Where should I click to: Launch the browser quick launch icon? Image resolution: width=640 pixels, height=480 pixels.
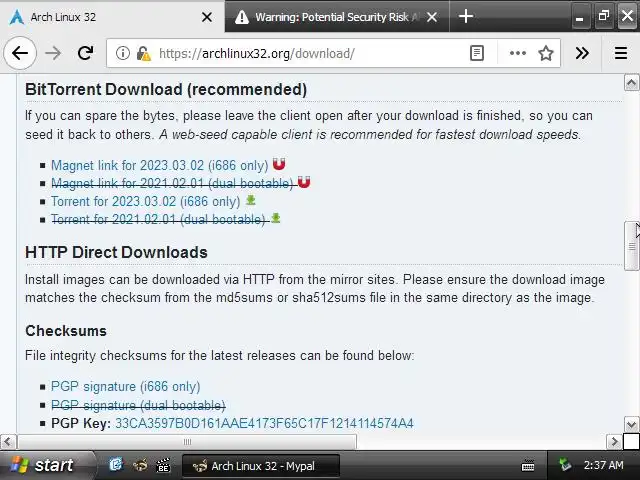(116, 465)
